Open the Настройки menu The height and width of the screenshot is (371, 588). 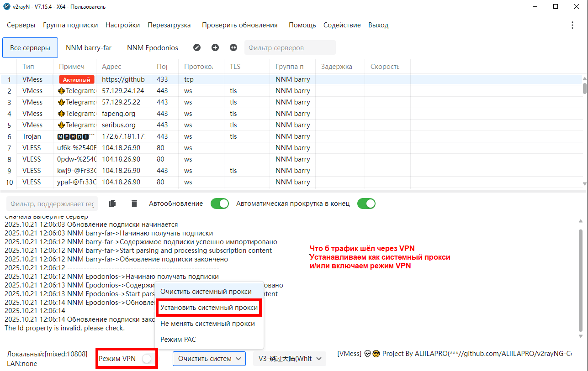(x=122, y=25)
